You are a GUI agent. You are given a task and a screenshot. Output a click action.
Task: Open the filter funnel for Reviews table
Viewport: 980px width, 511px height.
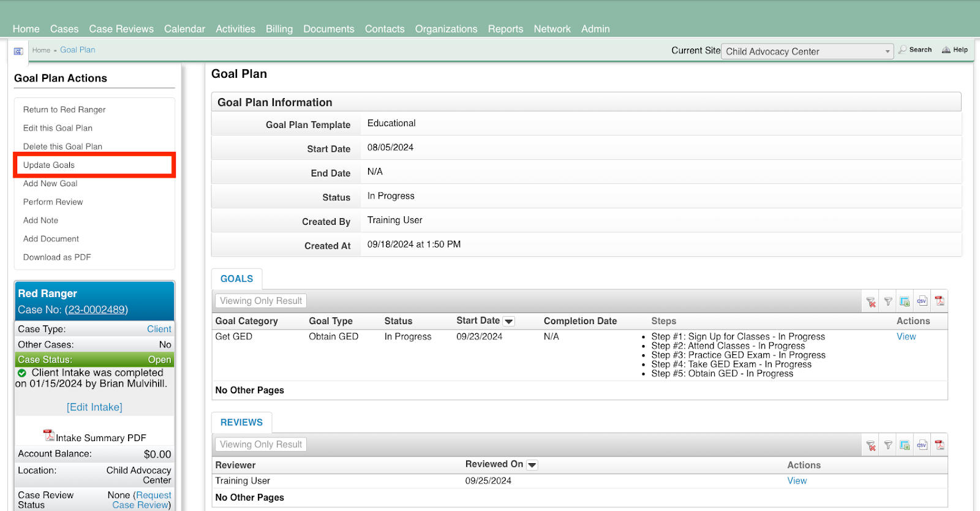tap(888, 445)
